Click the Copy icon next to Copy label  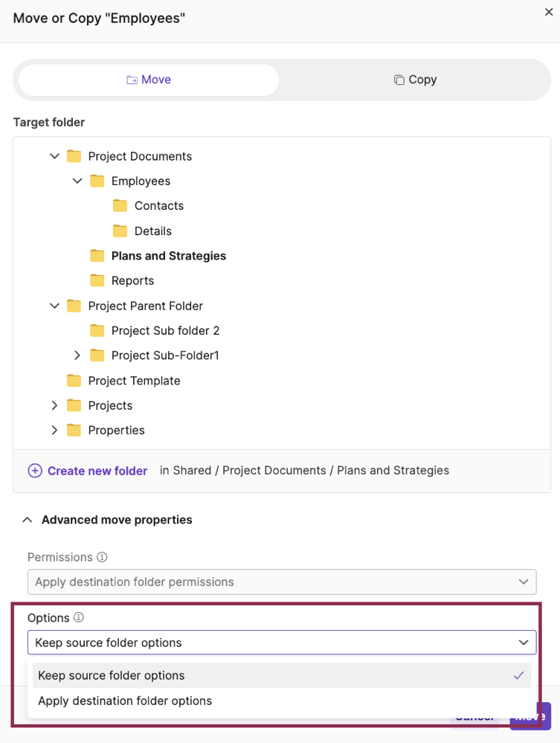click(399, 80)
